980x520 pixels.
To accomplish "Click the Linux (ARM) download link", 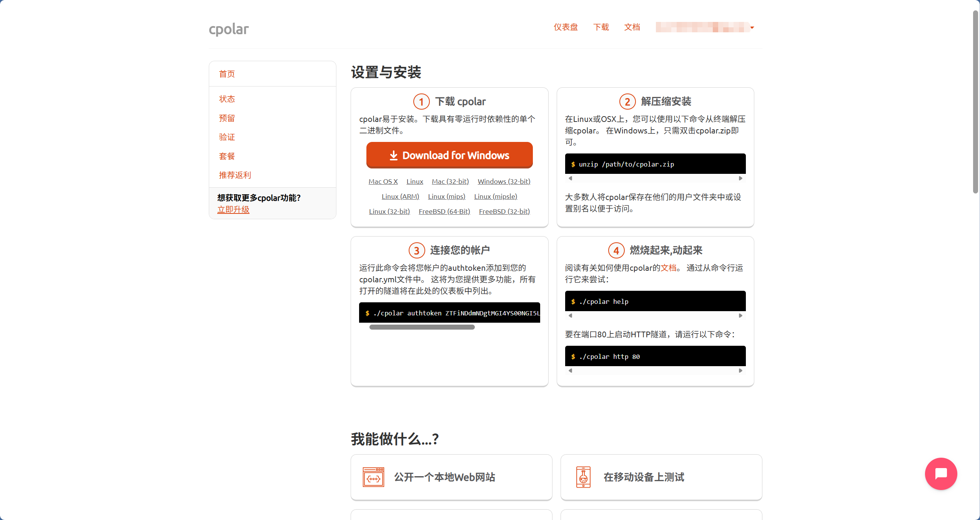I will 400,197.
